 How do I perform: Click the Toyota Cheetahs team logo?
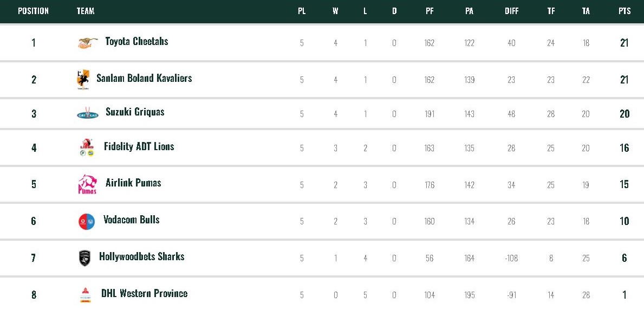pyautogui.click(x=87, y=43)
